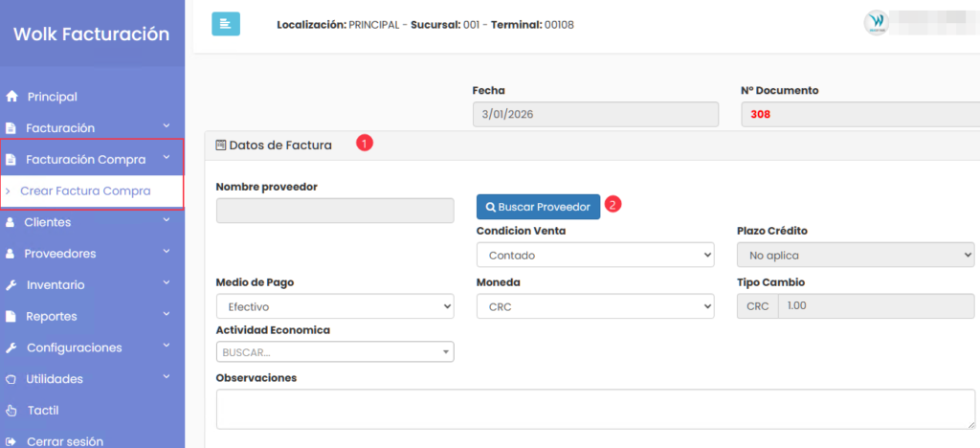Click the hamburger menu toggle button
The image size is (980, 448).
(226, 24)
